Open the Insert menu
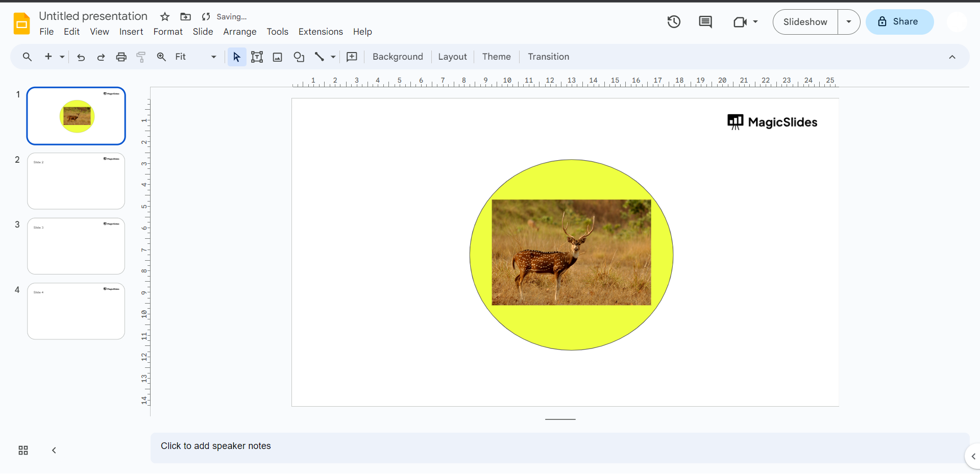Screen dimensions: 980x474 pos(131,32)
